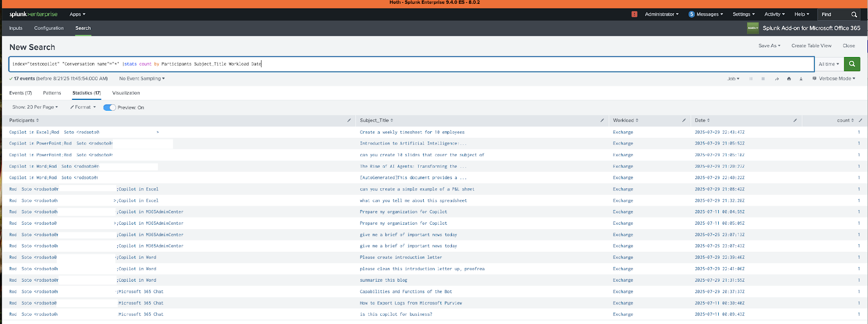This screenshot has width=868, height=324.
Task: Click inside the search query box
Action: [411, 64]
